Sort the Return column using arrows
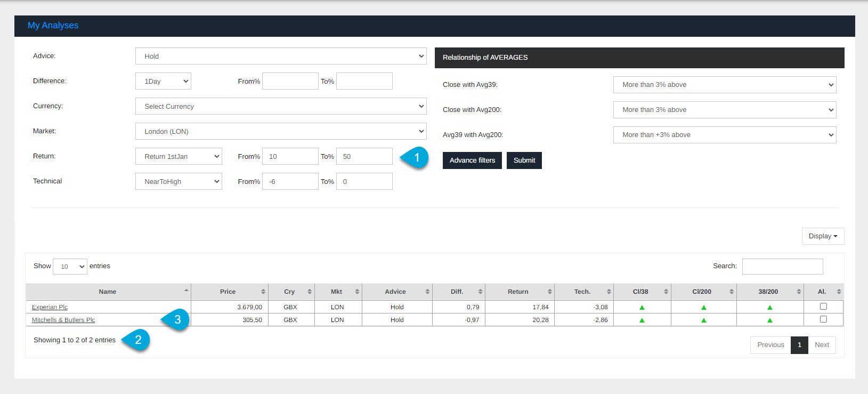The width and height of the screenshot is (868, 394). coord(549,292)
